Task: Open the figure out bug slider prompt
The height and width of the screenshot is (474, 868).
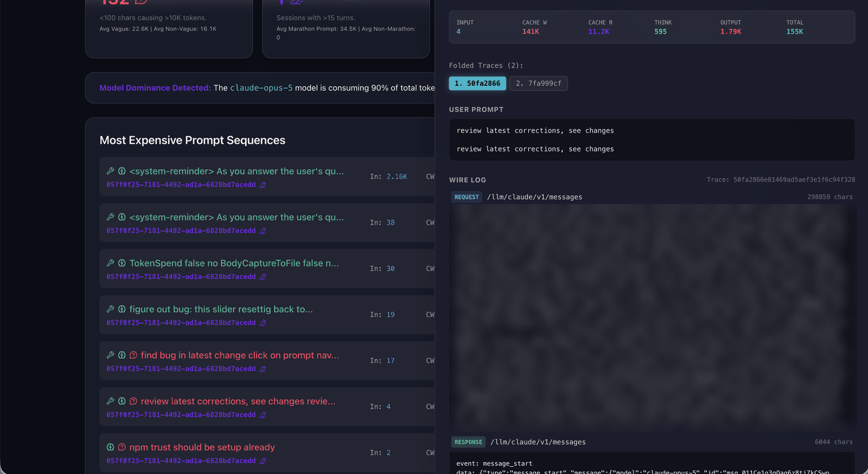Action: tap(221, 309)
